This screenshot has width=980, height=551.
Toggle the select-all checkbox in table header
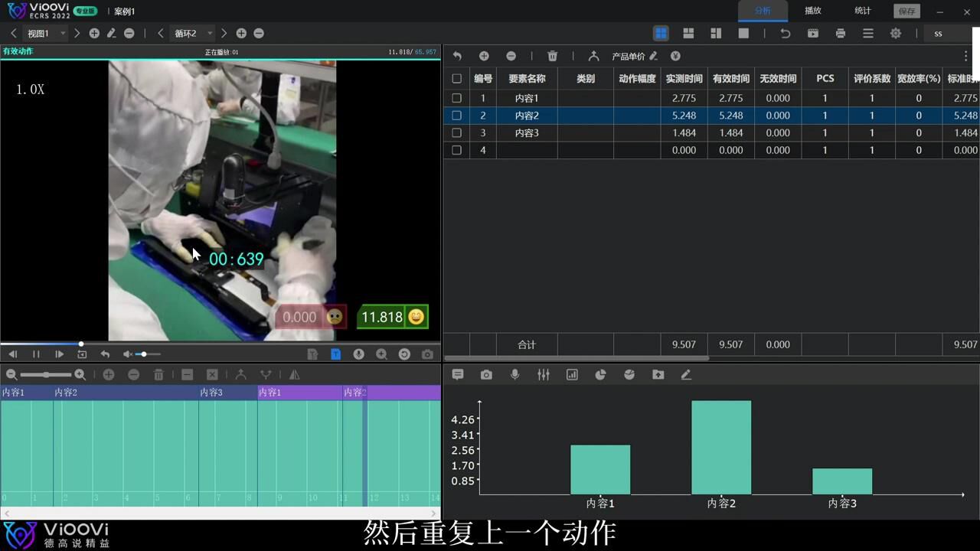click(x=456, y=78)
